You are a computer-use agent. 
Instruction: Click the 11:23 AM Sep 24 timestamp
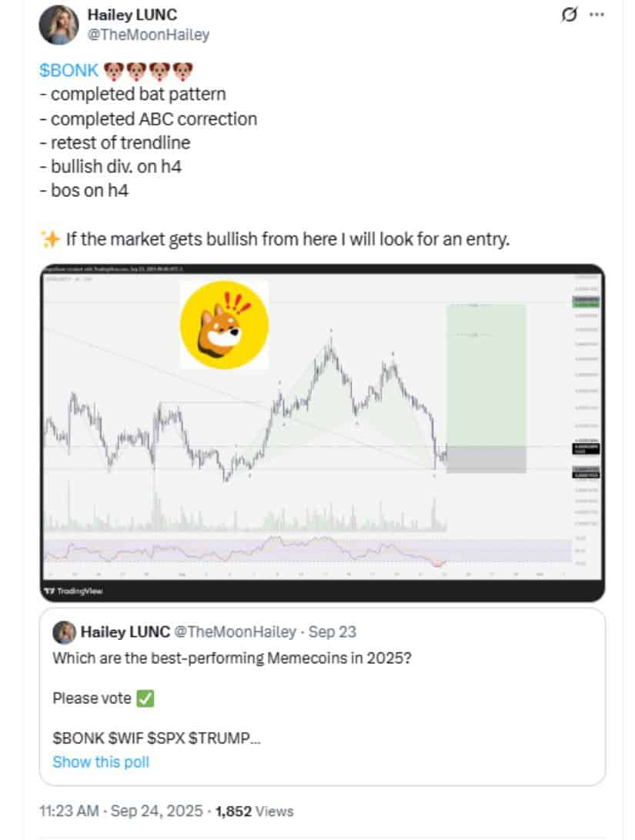(122, 811)
